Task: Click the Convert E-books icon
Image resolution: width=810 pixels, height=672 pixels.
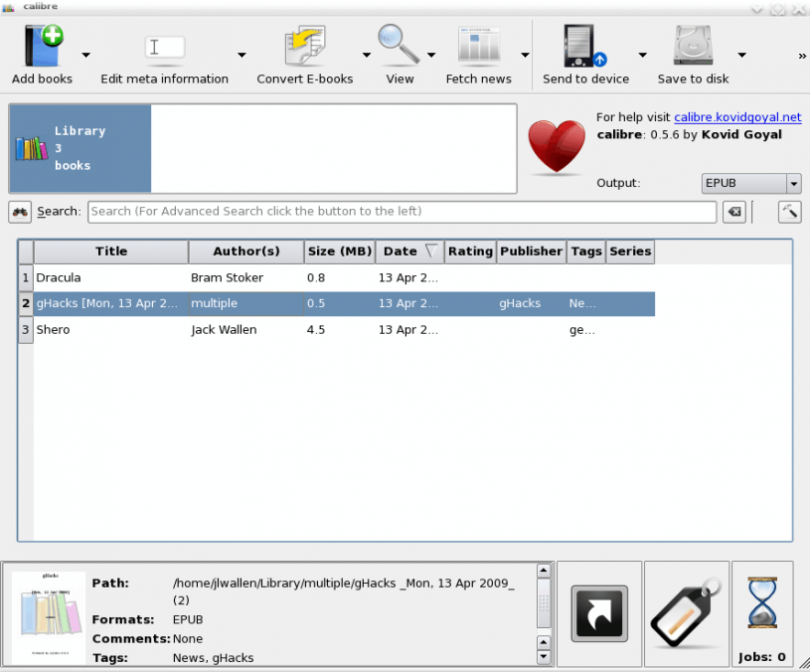Action: tap(305, 46)
